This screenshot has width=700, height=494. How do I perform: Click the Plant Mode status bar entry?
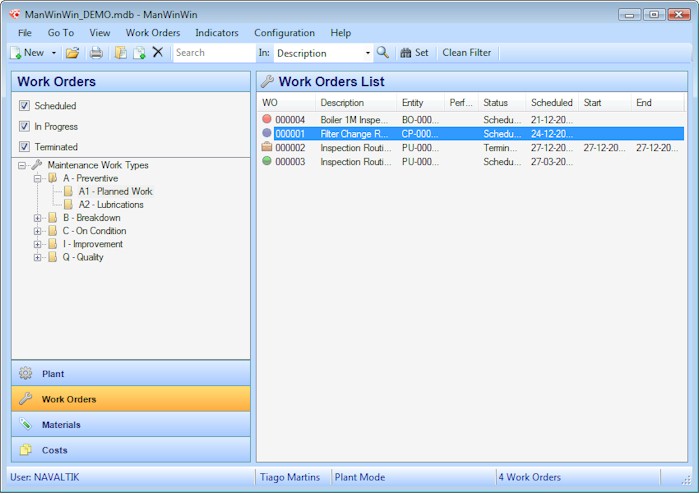pos(360,477)
